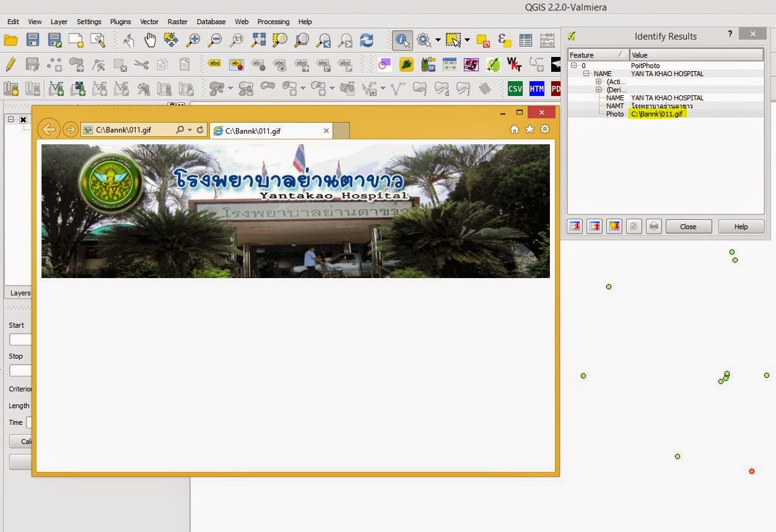Open the browser address bar search dropdown
This screenshot has height=532, width=776.
[x=190, y=130]
